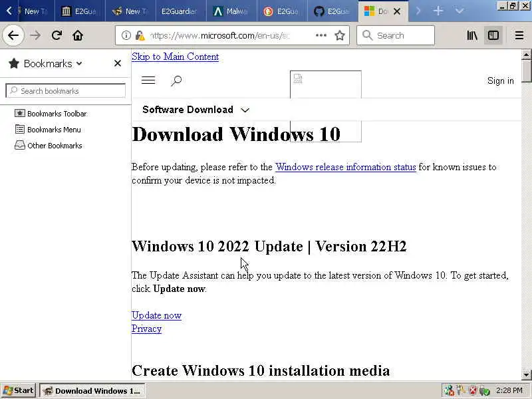Open the Privacy link
This screenshot has height=399, width=532.
click(146, 329)
